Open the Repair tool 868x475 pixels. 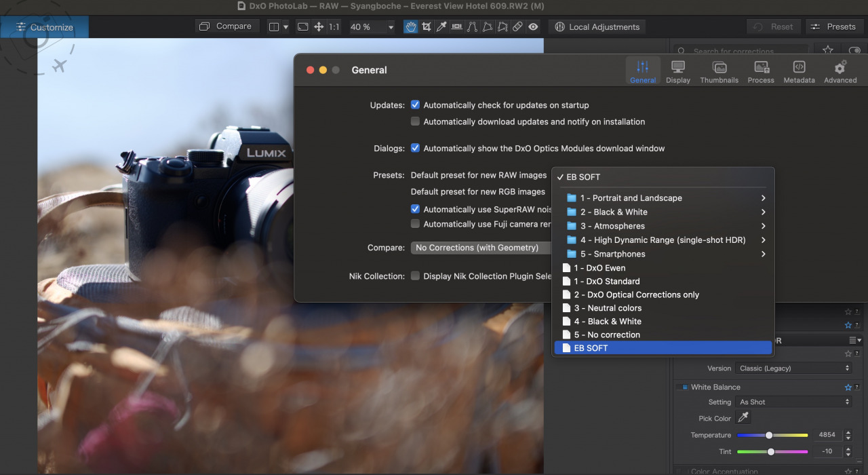(517, 26)
